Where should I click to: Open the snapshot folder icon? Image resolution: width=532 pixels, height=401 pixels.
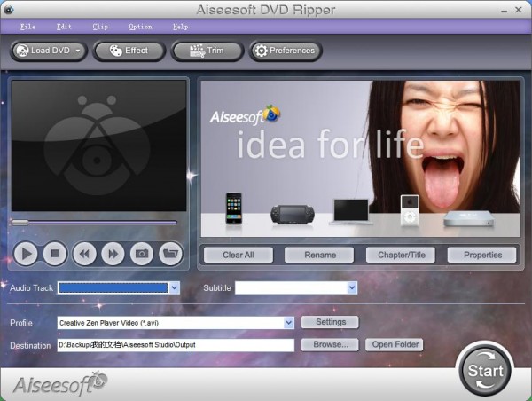(x=170, y=254)
